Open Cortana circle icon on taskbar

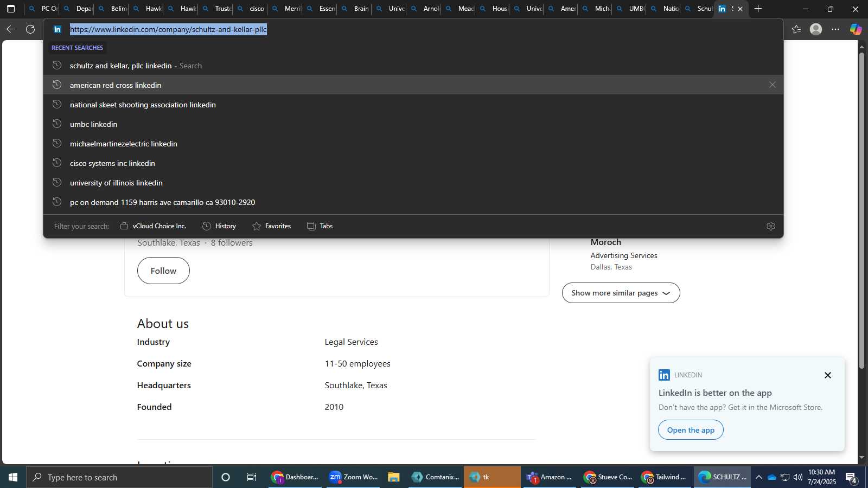pyautogui.click(x=226, y=477)
